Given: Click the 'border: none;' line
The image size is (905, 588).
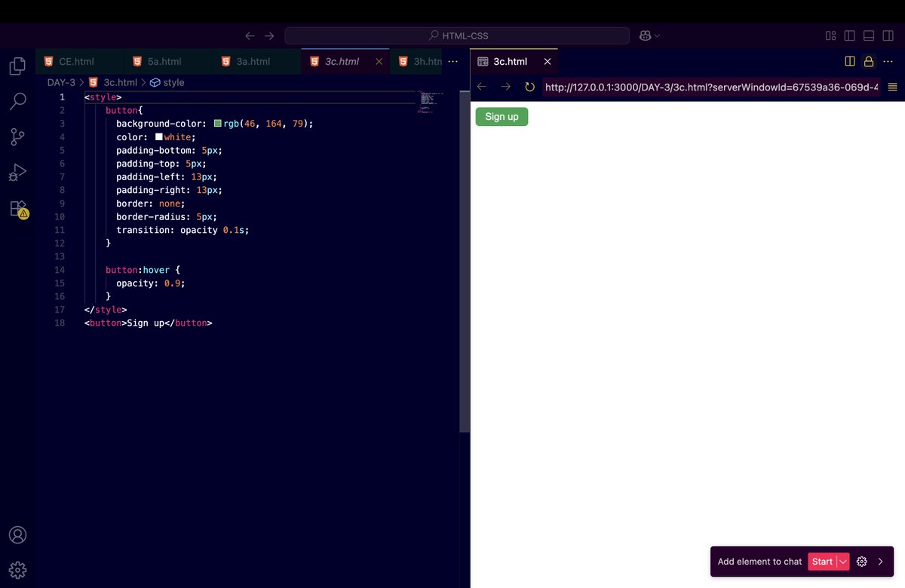Looking at the screenshot, I should 151,204.
